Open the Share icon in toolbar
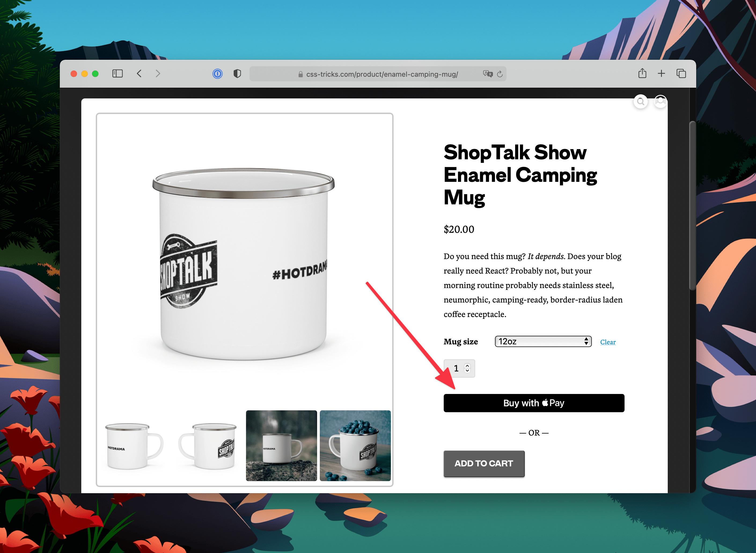756x553 pixels. point(642,73)
